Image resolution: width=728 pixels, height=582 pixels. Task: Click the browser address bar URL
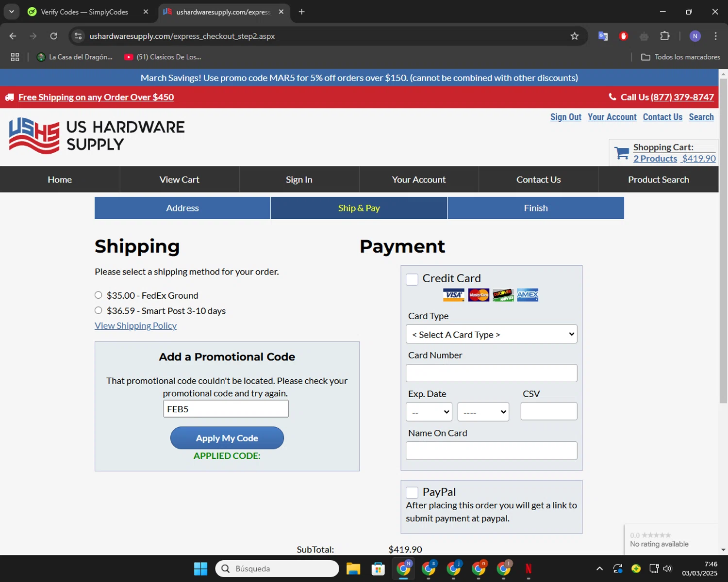click(182, 36)
